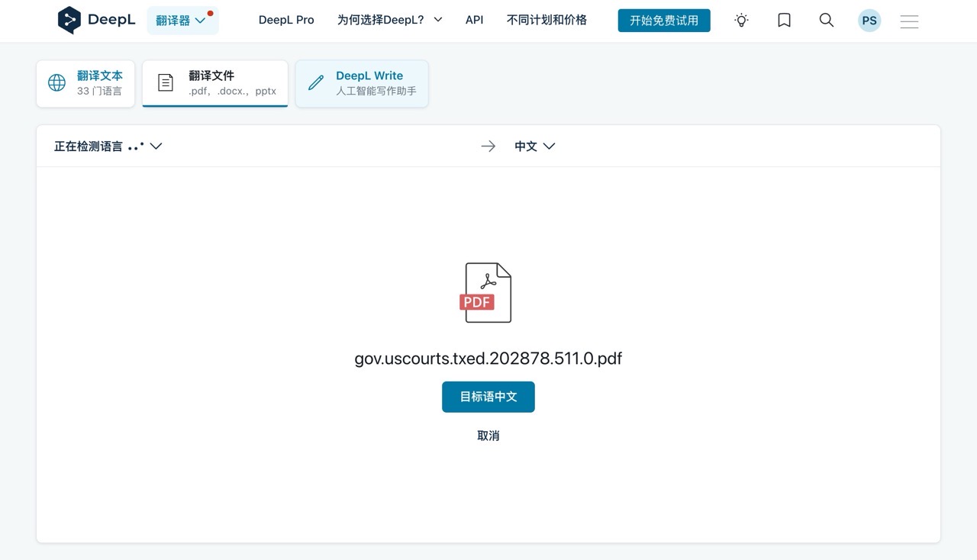
Task: Switch to 翻译文本 tab
Action: coord(85,83)
